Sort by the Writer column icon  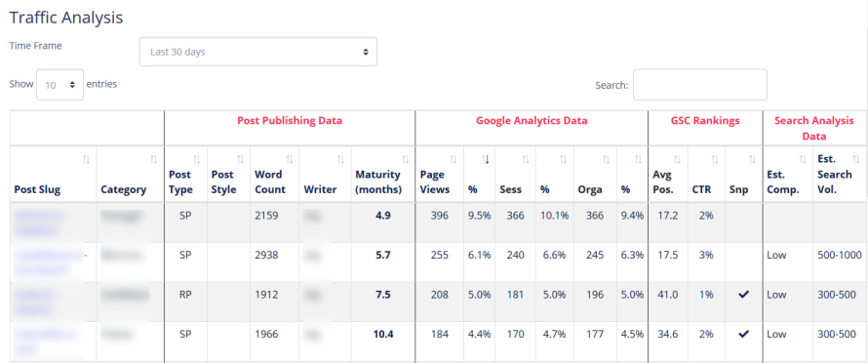tap(341, 160)
